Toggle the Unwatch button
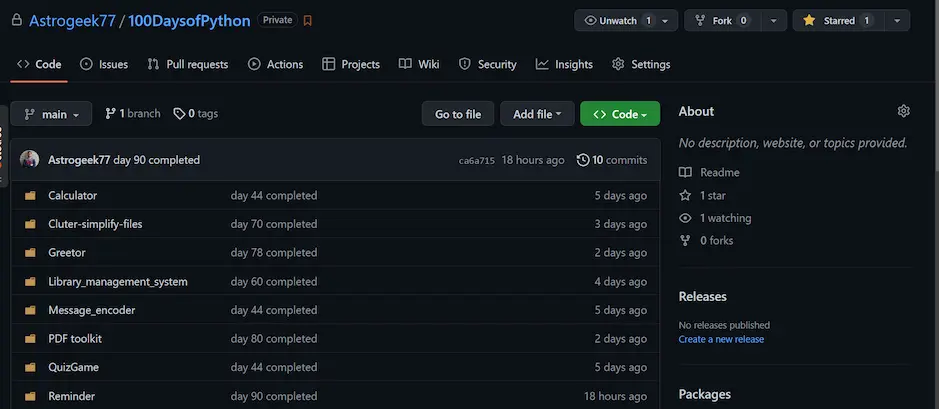The width and height of the screenshot is (939, 409). [x=619, y=20]
